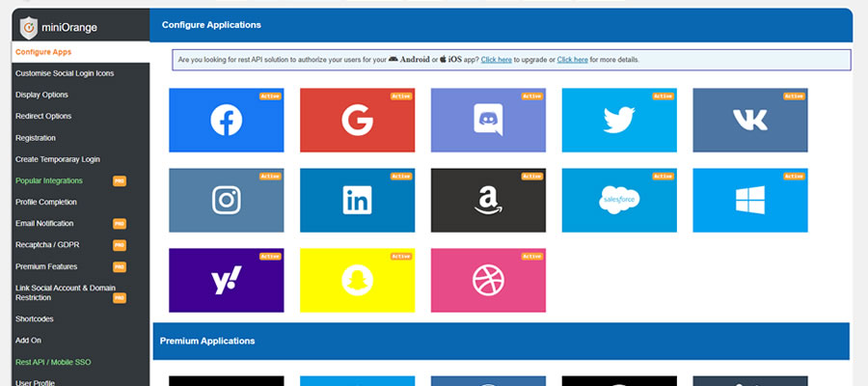The width and height of the screenshot is (868, 386).
Task: Click the Active badge on Google tile
Action: click(401, 96)
